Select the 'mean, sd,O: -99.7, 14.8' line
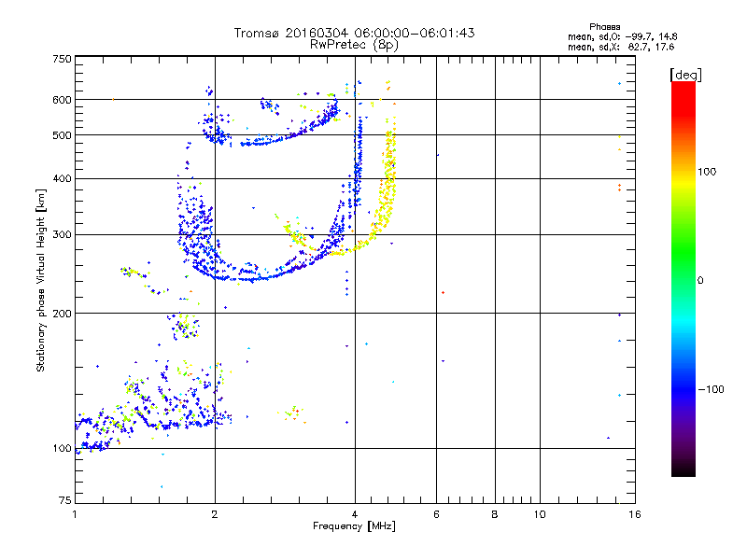 pyautogui.click(x=622, y=36)
